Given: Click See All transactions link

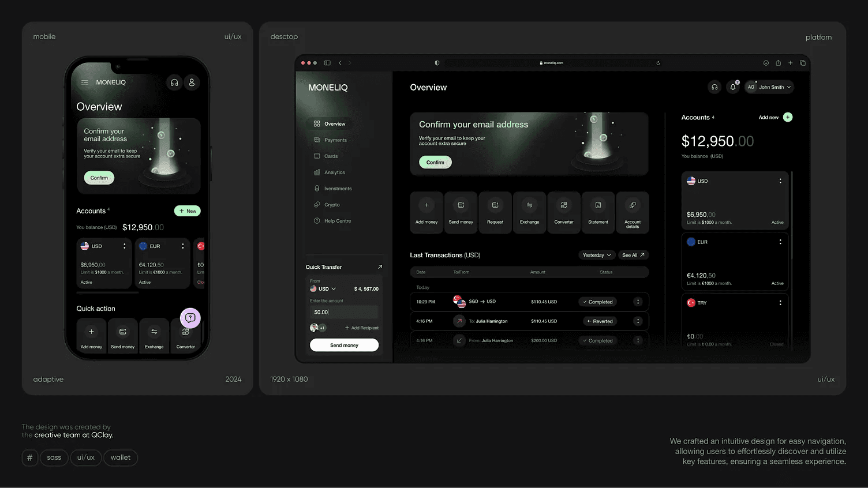Looking at the screenshot, I should 633,255.
